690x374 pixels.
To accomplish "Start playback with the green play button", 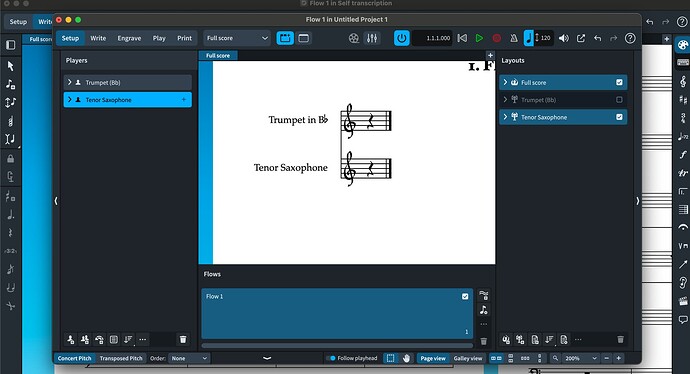I will coord(479,38).
